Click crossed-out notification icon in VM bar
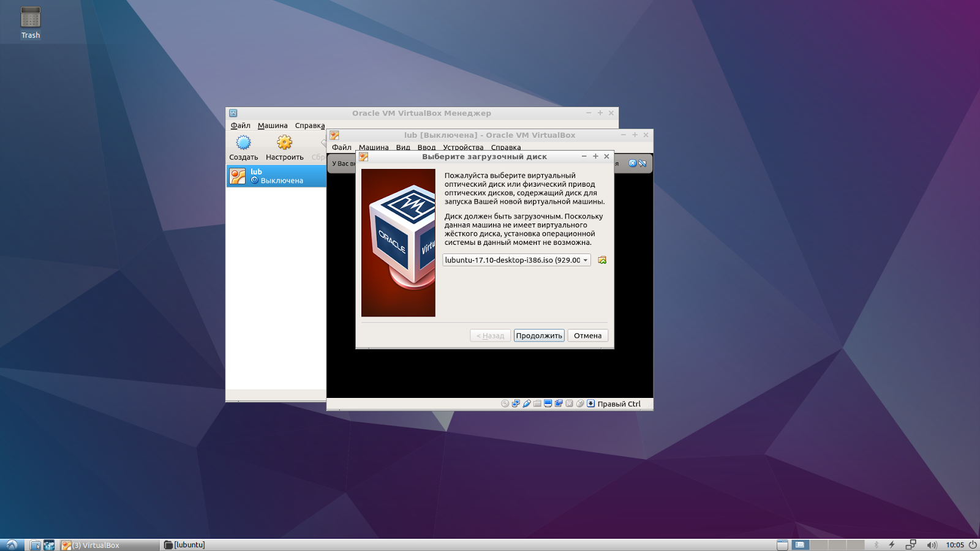980x551 pixels. [643, 163]
